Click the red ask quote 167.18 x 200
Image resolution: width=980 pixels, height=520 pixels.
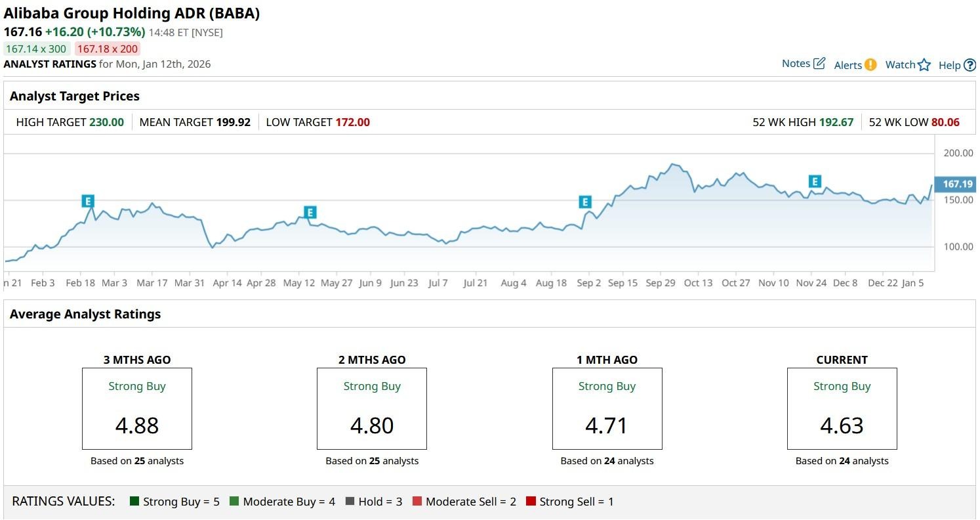(x=108, y=49)
